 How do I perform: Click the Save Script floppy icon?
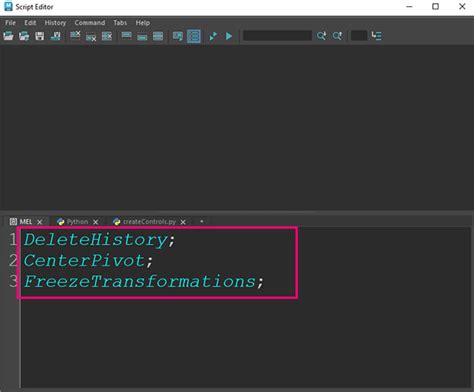[40, 36]
